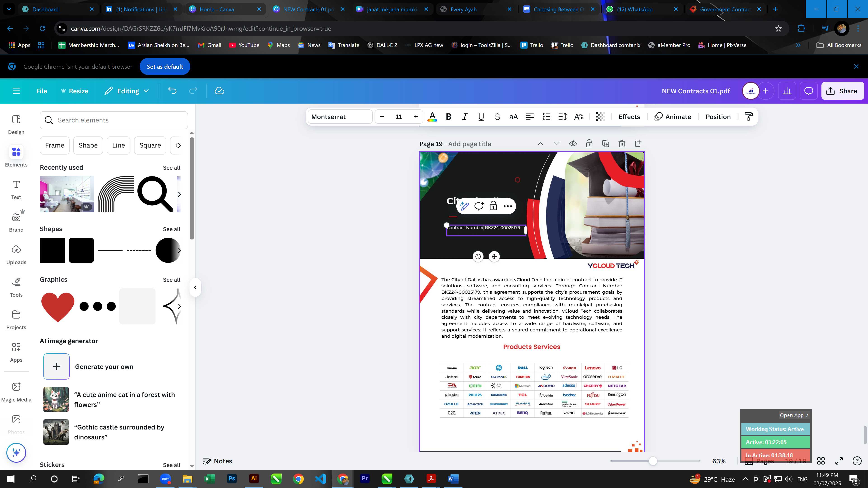This screenshot has width=868, height=488.
Task: Open the Brand panel
Action: 16,222
